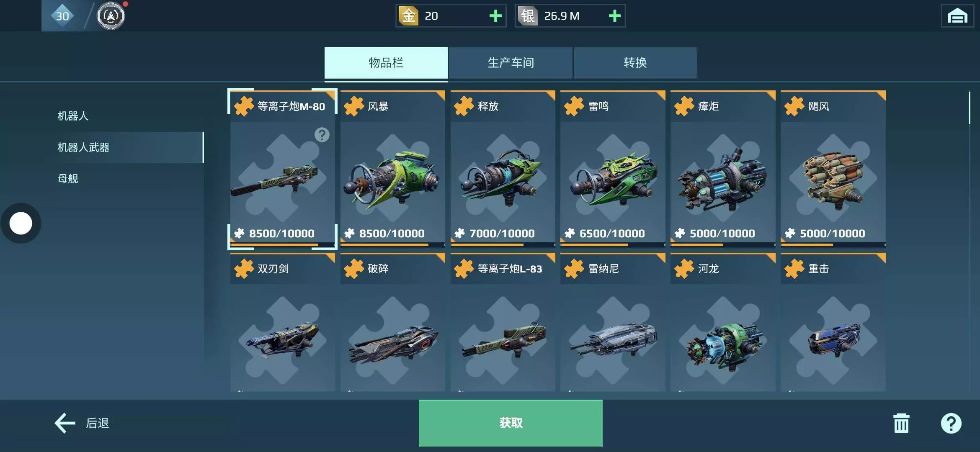Open the pilot emblem icon with red dot
Viewport: 980px width, 452px height.
pos(111,16)
